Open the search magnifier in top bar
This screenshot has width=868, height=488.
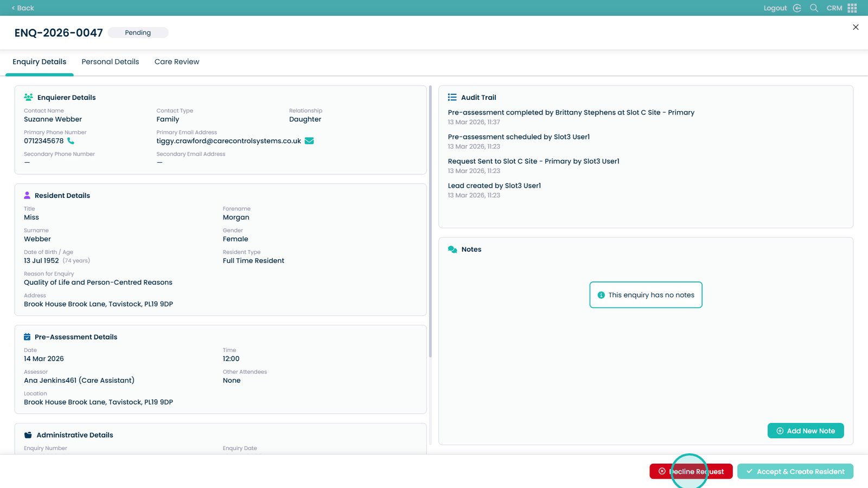click(x=814, y=8)
